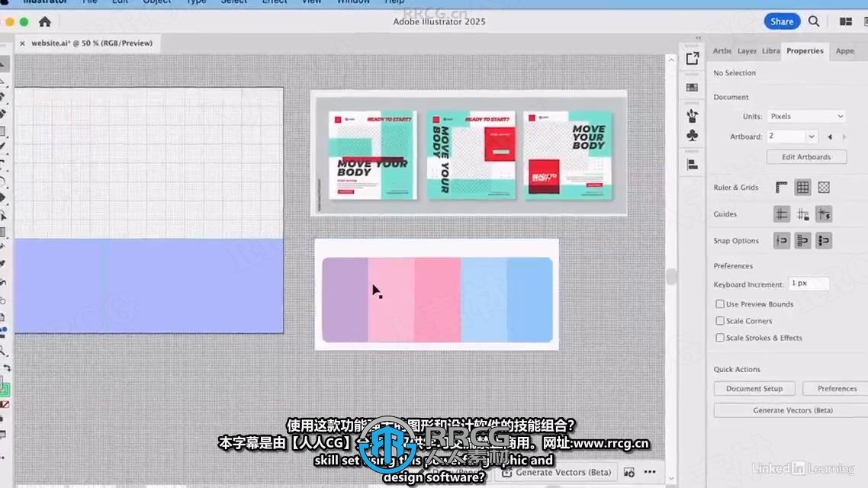Open the Asset Export panel icon

coord(692,58)
